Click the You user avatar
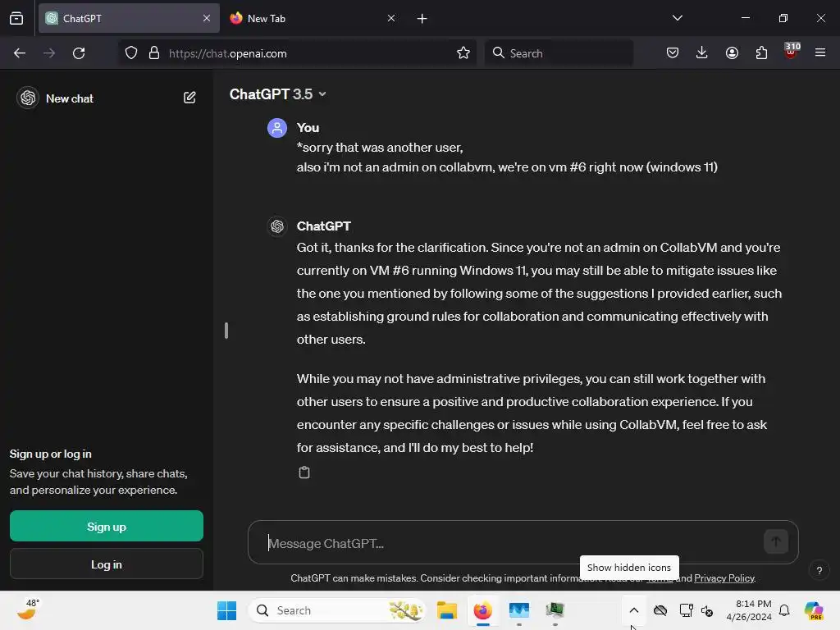Viewport: 840px width, 630px height. pyautogui.click(x=277, y=128)
